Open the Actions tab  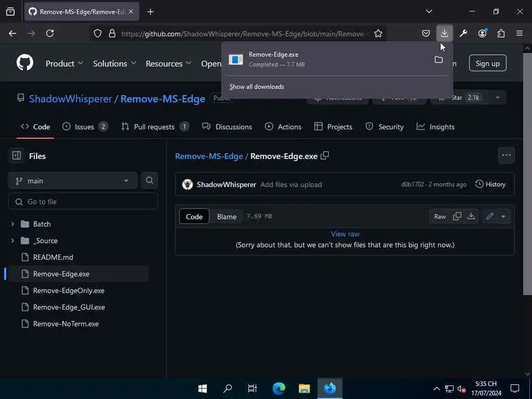(x=283, y=127)
